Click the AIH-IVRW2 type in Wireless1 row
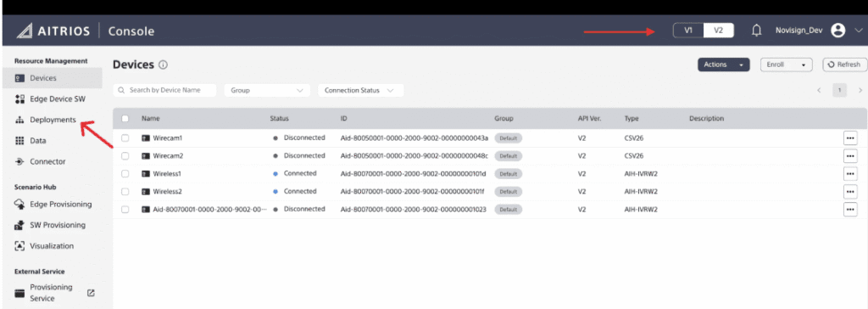The height and width of the screenshot is (309, 868). [641, 174]
